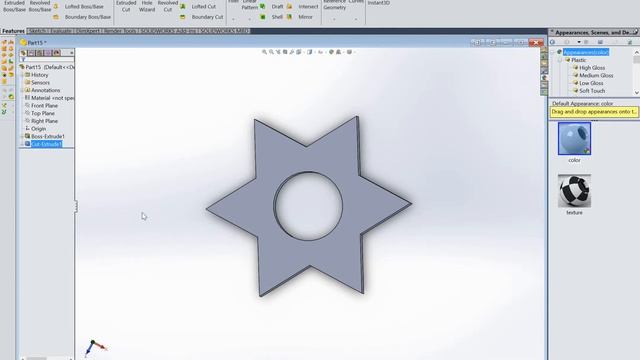Select the History folder in the tree
Viewport: 640px width, 360px height.
click(x=36, y=75)
